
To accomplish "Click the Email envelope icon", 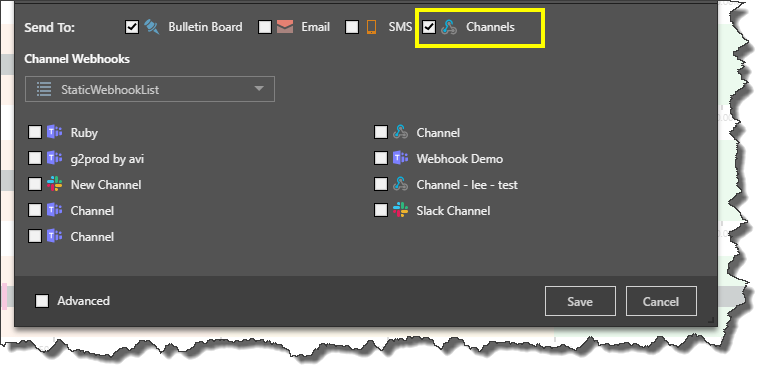I will coord(285,27).
